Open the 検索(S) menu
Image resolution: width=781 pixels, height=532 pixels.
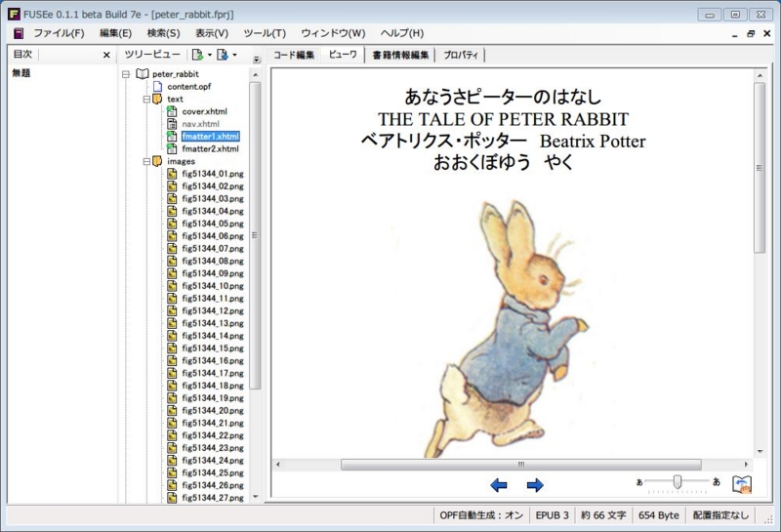tap(163, 33)
